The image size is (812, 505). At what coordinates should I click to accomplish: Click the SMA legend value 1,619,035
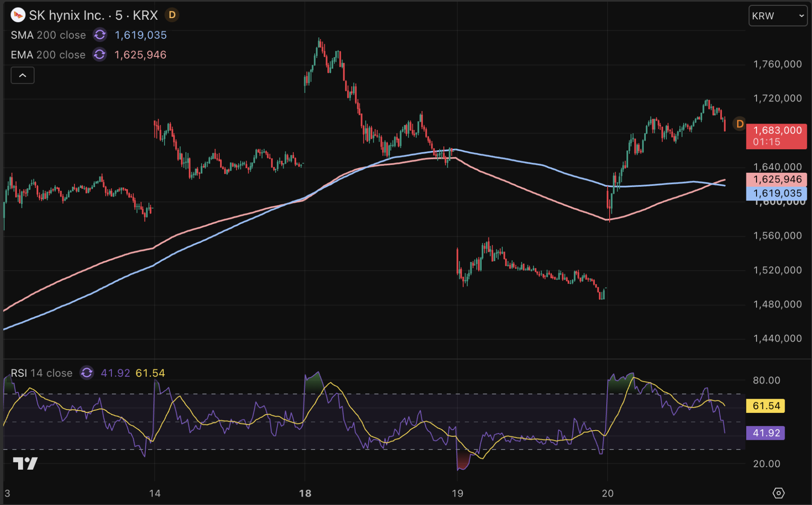[x=141, y=35]
